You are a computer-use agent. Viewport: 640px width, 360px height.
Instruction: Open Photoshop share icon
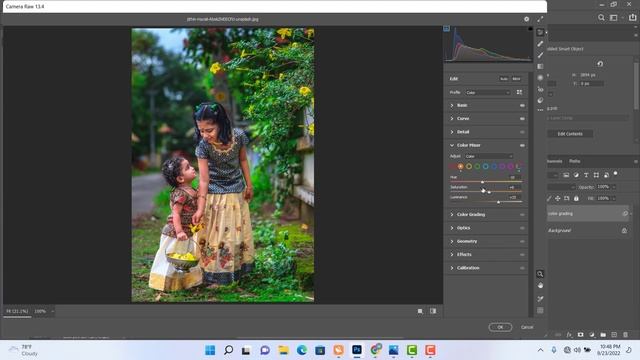(633, 18)
